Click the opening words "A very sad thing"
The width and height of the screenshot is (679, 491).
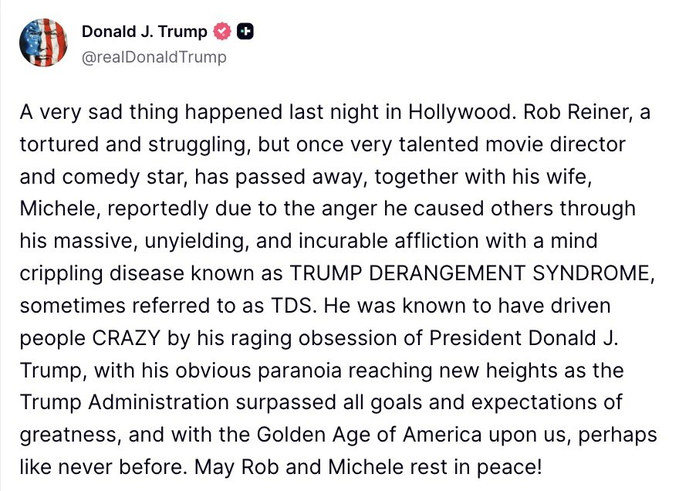click(87, 113)
